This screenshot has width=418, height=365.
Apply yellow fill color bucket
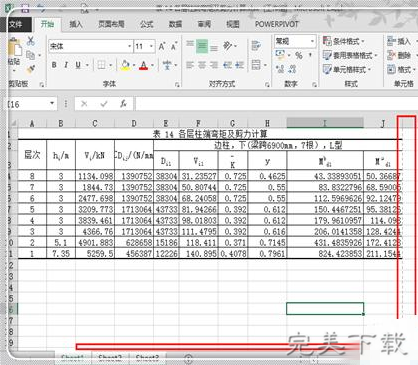(x=126, y=65)
